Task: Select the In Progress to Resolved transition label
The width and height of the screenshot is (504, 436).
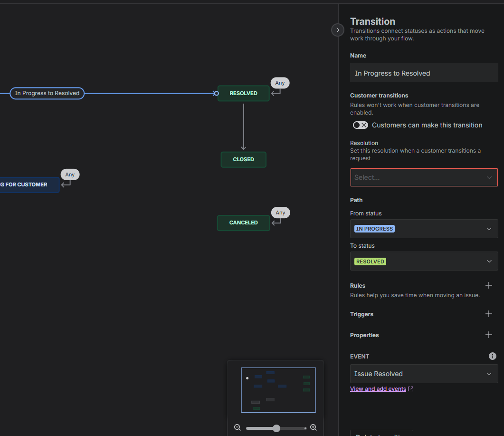Action: tap(47, 93)
